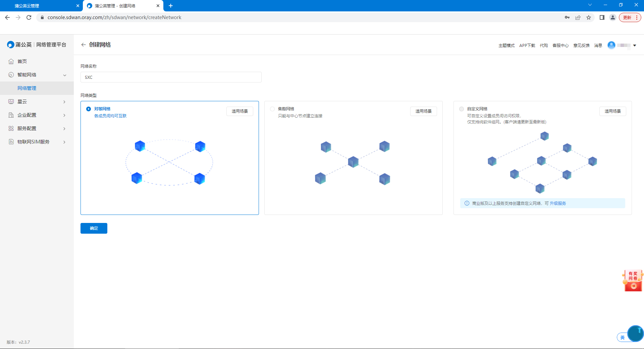Viewport: 644px width, 349px height.
Task: Open the browser tab search dropdown
Action: click(x=590, y=5)
